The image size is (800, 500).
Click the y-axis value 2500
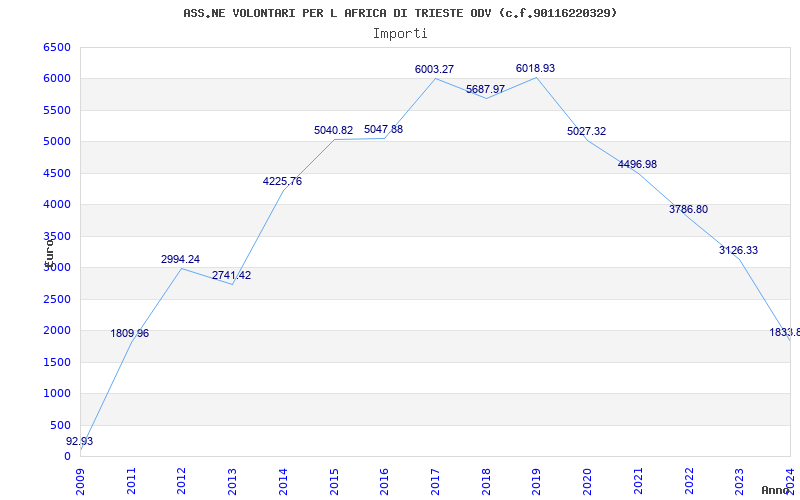click(57, 299)
